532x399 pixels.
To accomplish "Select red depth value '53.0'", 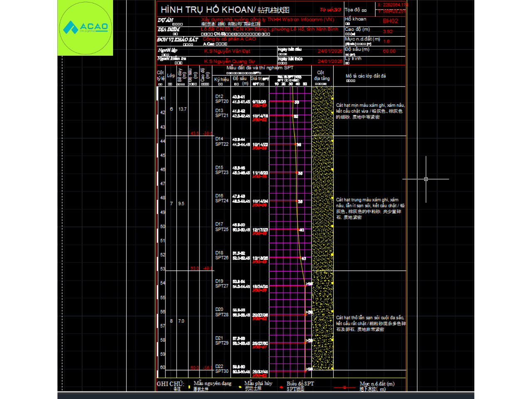I will tap(195, 268).
